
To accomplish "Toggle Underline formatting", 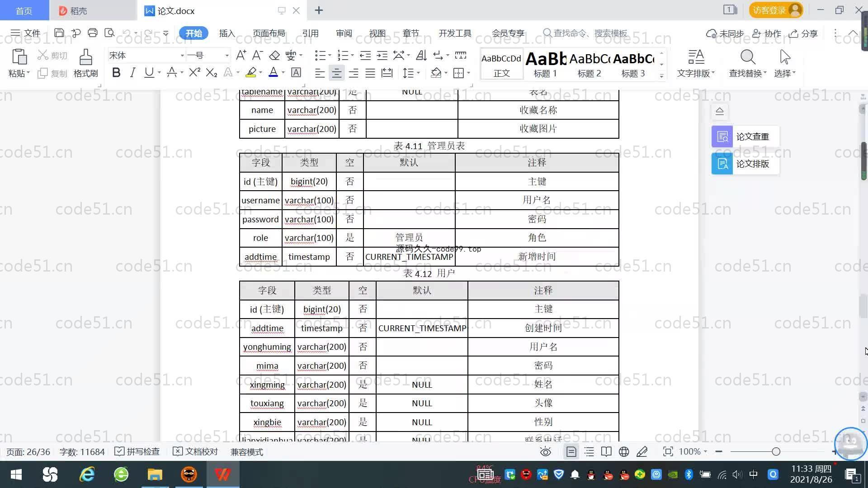I will (149, 72).
